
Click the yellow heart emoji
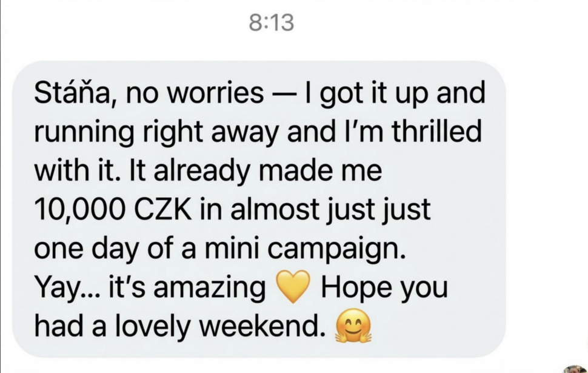pyautogui.click(x=293, y=287)
